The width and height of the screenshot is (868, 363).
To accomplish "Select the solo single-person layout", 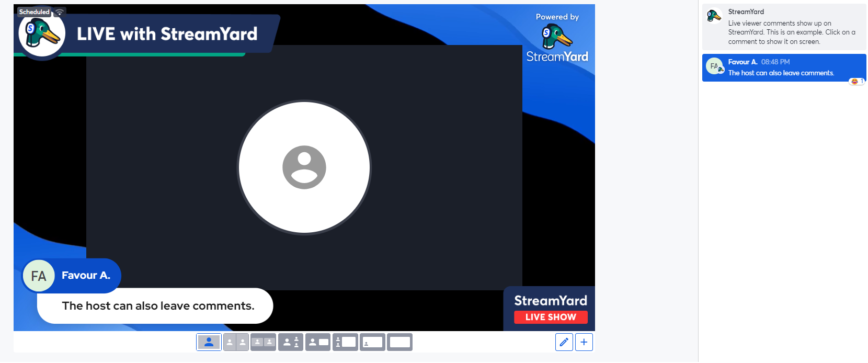I will [x=209, y=342].
